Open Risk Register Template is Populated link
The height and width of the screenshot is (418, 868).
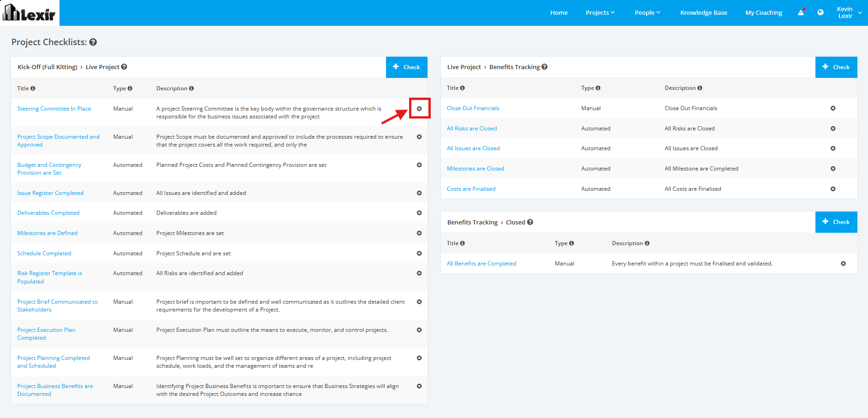coord(49,277)
